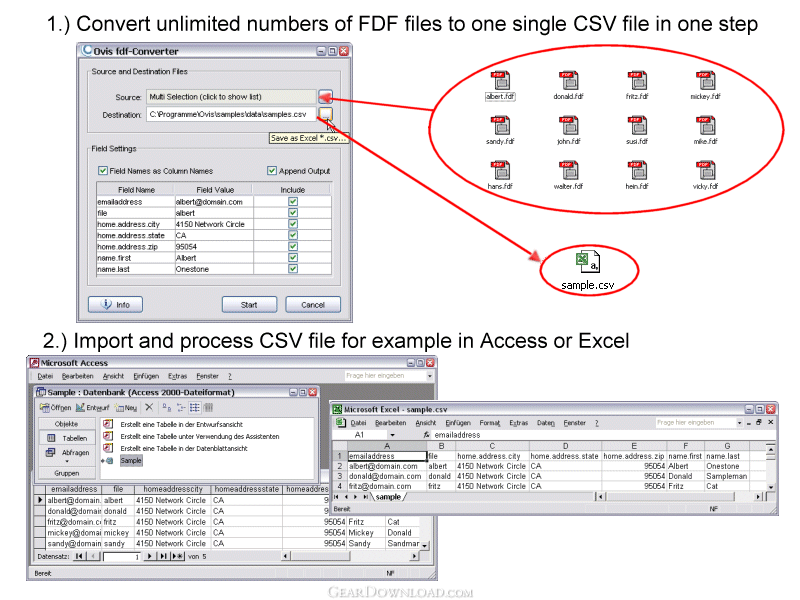This screenshot has height=600, width=800.
Task: Click the Excel horizontal scrollbar
Action: tap(681, 496)
